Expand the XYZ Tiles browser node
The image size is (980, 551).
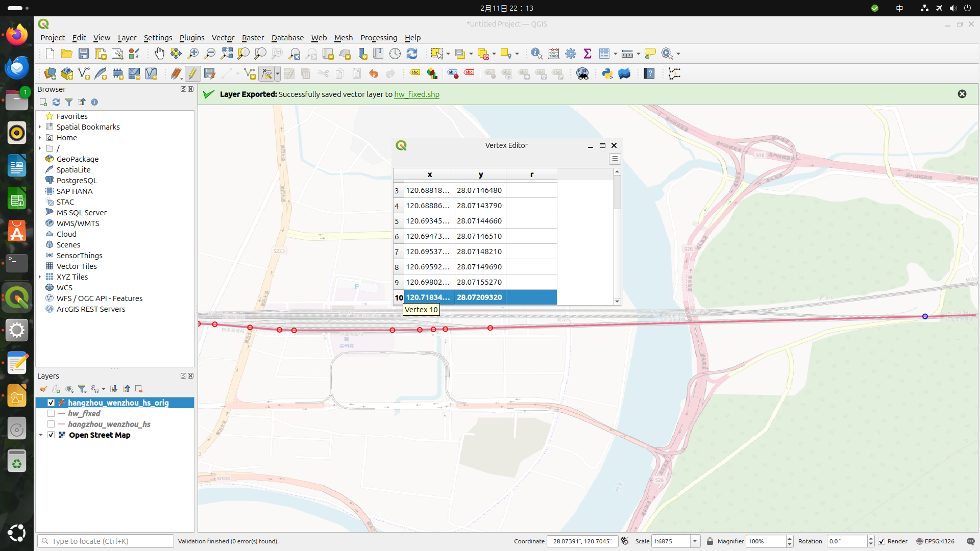[40, 277]
